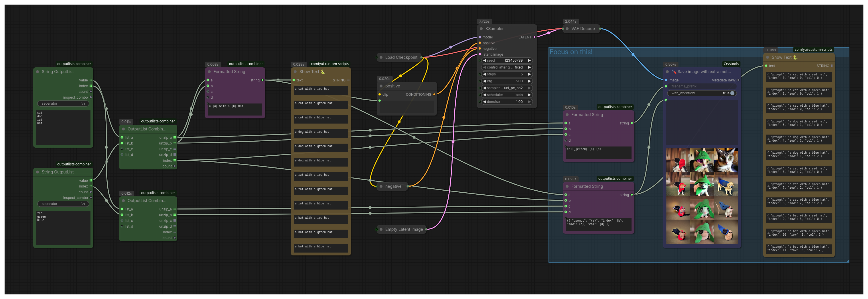Decrease the cfg value with its left arrow

[x=484, y=81]
